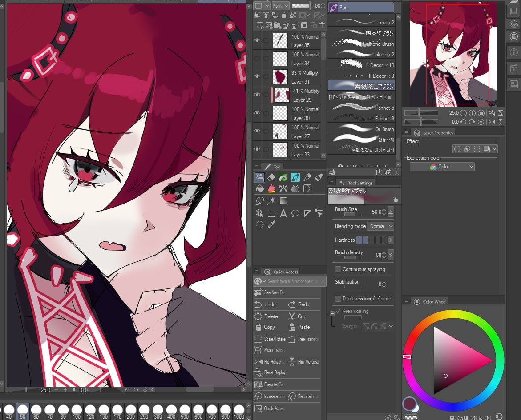Click Flip Vertical in Quick Access
This screenshot has height=420, width=521.
coord(304,362)
